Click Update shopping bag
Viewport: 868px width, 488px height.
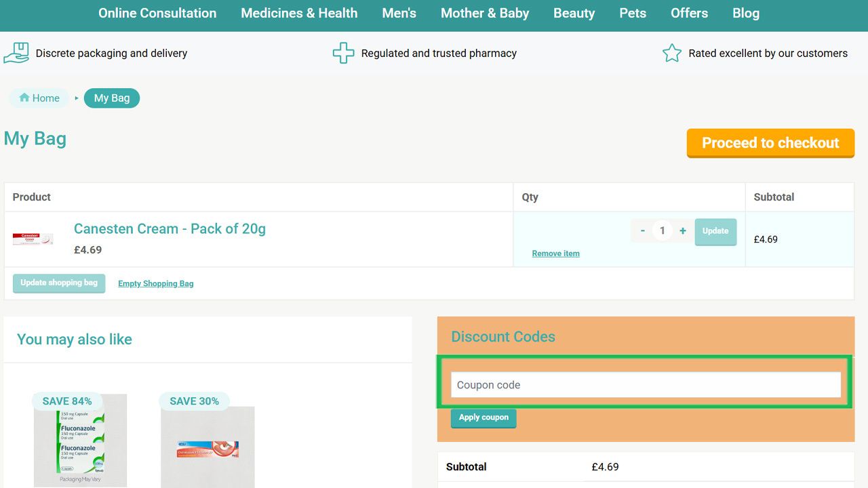(x=58, y=283)
